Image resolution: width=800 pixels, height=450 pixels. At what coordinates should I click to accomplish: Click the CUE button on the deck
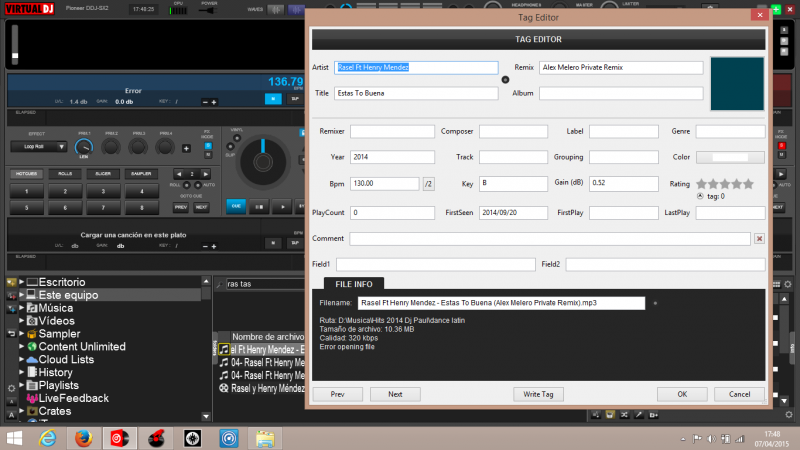[x=236, y=206]
